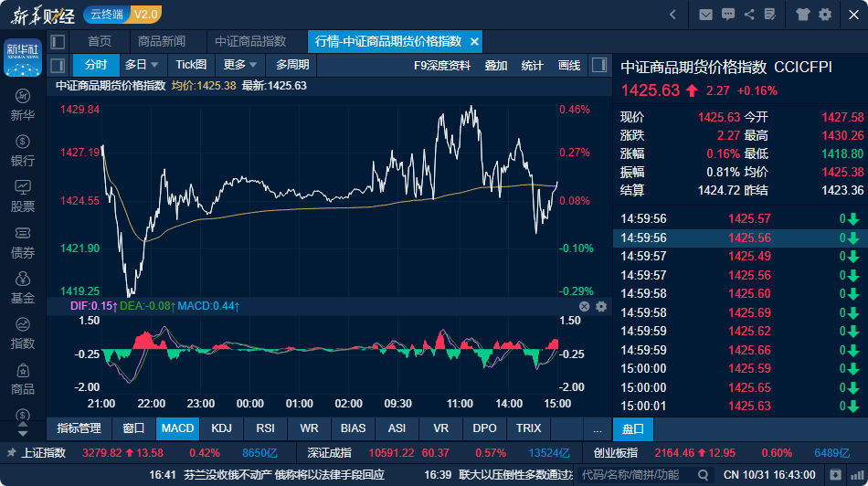
Task: Expand the 多日 multi-day dropdown
Action: pyautogui.click(x=142, y=65)
